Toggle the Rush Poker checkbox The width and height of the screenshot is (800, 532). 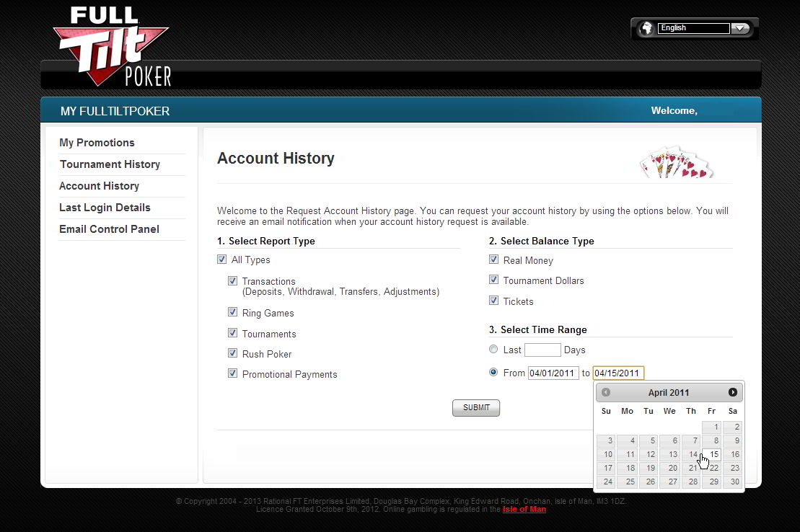coord(233,353)
